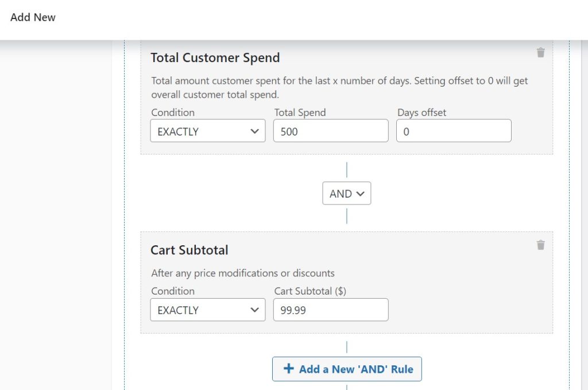Viewport: 588px width, 390px height.
Task: Click the chevron arrow beside AND
Action: point(361,194)
